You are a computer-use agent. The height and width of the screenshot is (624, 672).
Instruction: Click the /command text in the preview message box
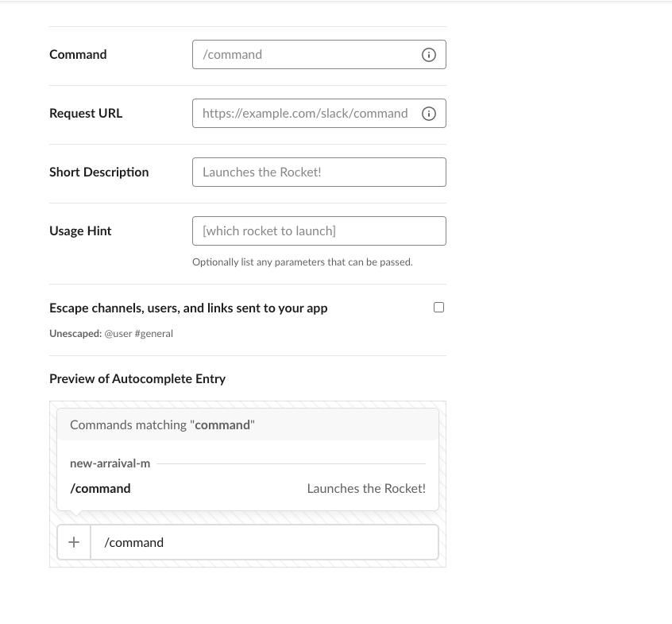[x=134, y=542]
